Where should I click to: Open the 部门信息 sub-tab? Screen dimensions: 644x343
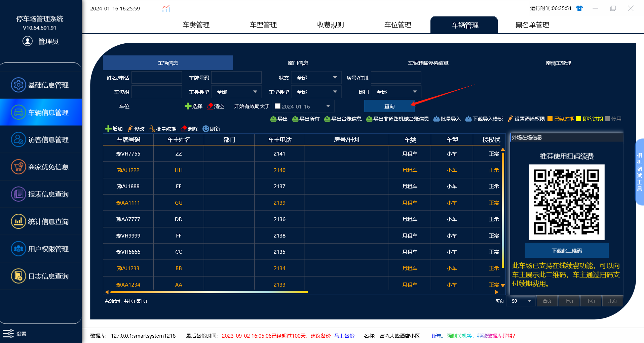pyautogui.click(x=298, y=63)
